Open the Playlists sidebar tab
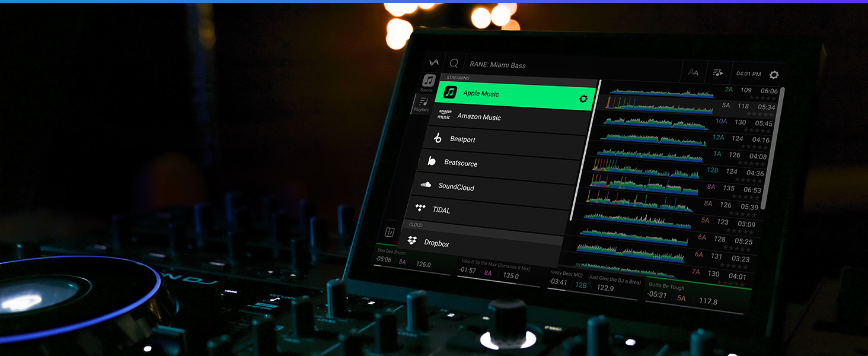 click(x=422, y=104)
